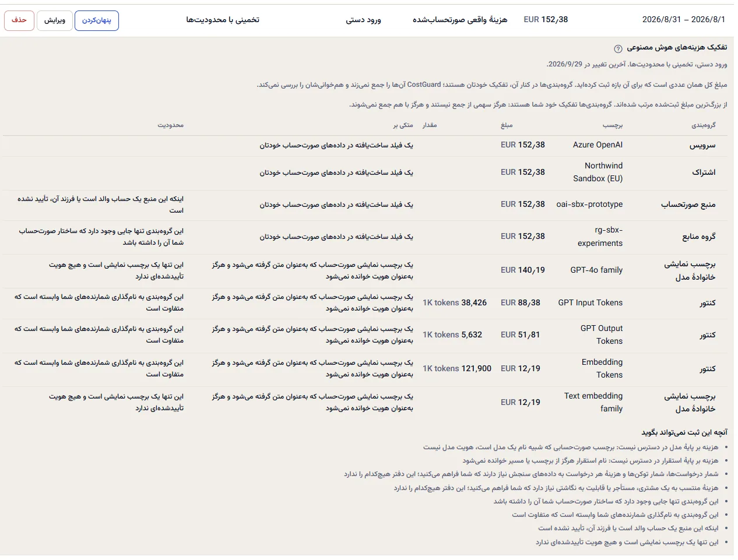Select the GPT-4o family cell
The image size is (738, 560).
pos(596,270)
